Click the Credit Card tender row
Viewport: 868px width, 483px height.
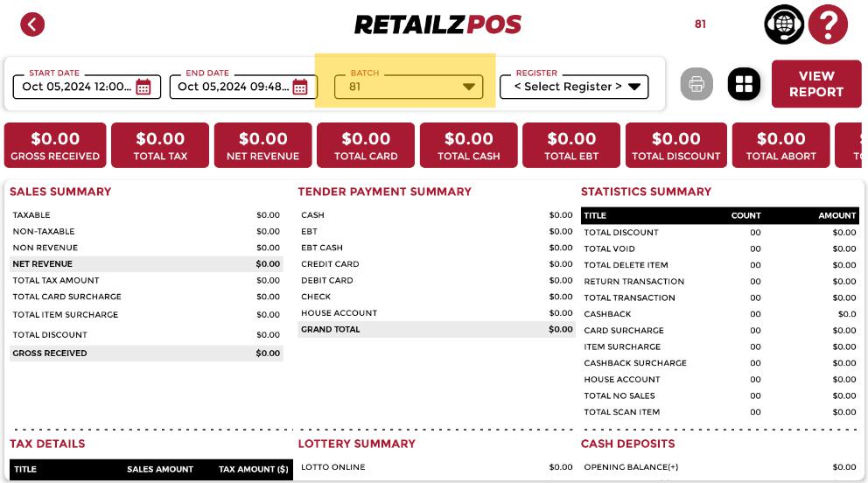pyautogui.click(x=437, y=264)
